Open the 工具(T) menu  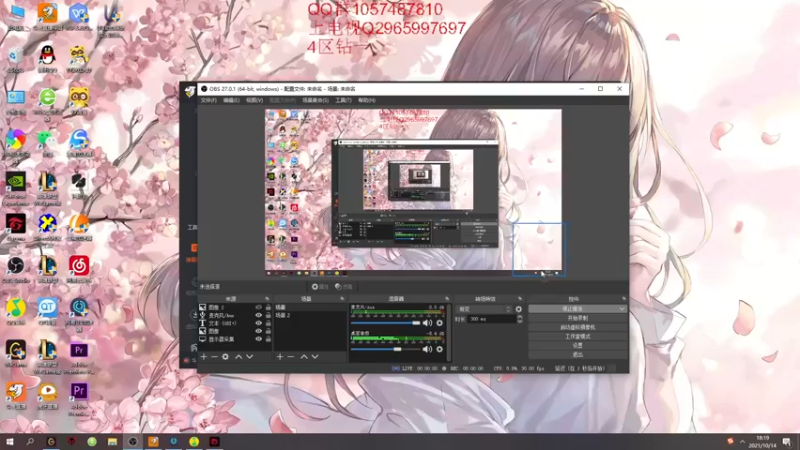coord(343,101)
